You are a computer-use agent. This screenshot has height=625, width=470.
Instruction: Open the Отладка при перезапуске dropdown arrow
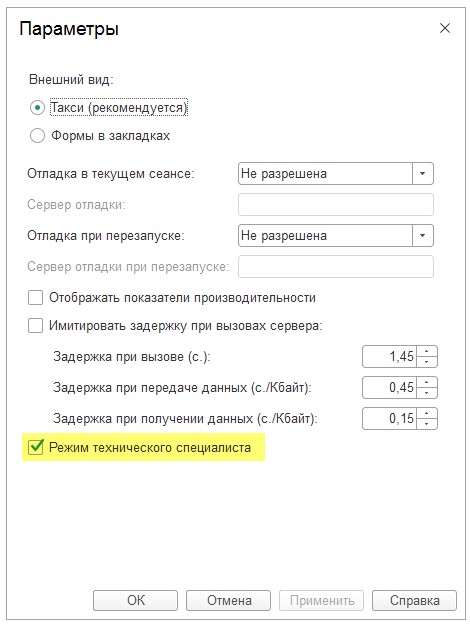pos(423,236)
